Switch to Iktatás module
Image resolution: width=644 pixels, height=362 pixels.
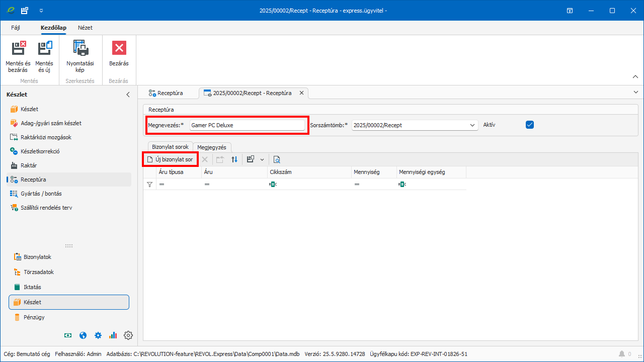pos(69,287)
